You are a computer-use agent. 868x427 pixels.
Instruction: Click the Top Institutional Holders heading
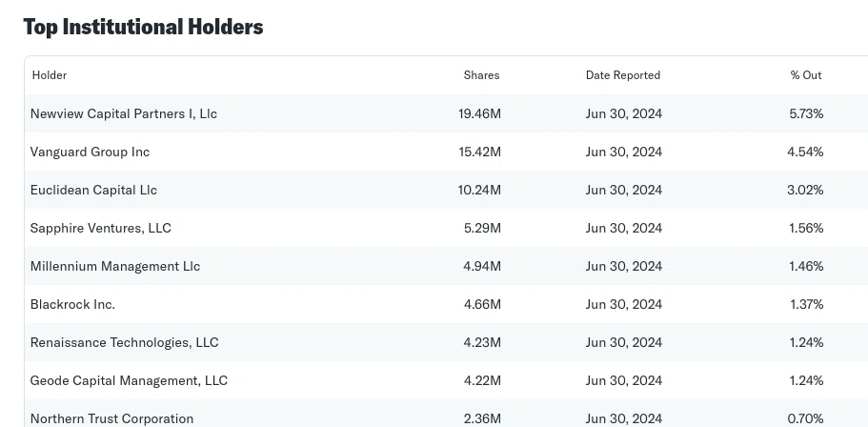pos(143,27)
